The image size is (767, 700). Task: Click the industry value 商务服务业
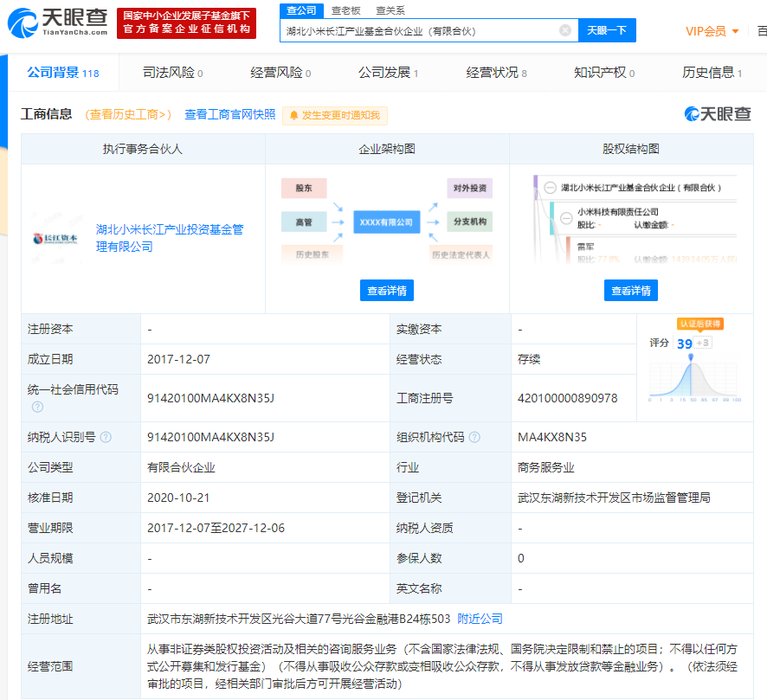click(546, 467)
